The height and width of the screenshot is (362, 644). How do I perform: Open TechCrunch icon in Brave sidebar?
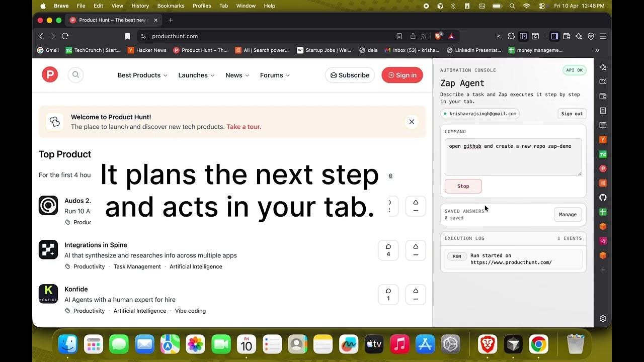tap(603, 154)
